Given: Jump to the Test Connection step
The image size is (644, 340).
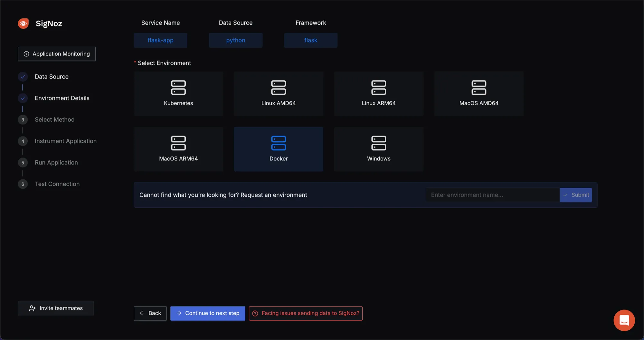Looking at the screenshot, I should click(x=57, y=184).
